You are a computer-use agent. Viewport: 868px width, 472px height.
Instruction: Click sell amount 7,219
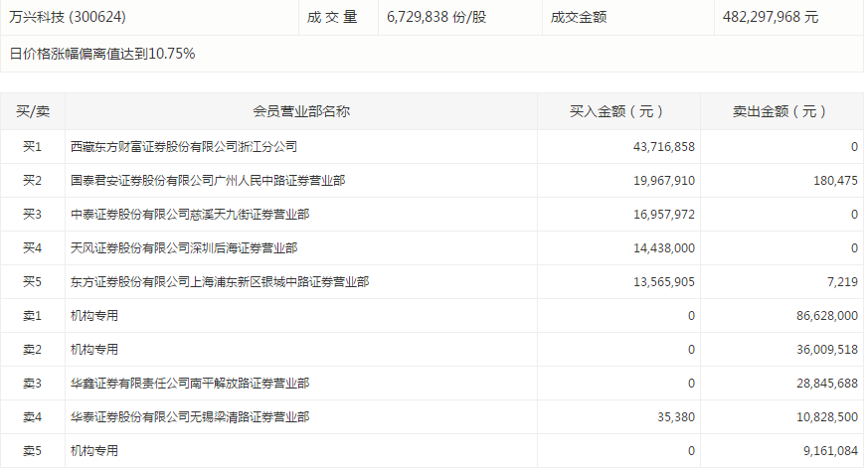[842, 281]
